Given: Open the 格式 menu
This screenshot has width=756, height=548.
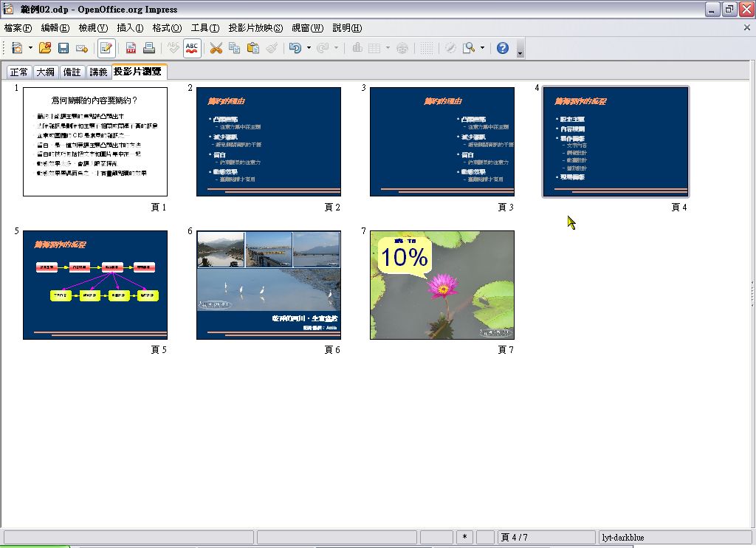Looking at the screenshot, I should coord(167,28).
